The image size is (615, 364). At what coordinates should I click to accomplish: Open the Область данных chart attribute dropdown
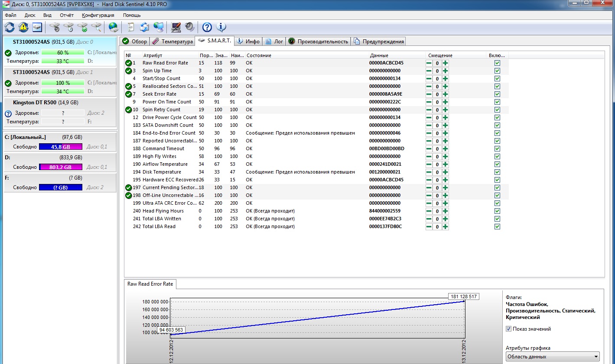[553, 357]
